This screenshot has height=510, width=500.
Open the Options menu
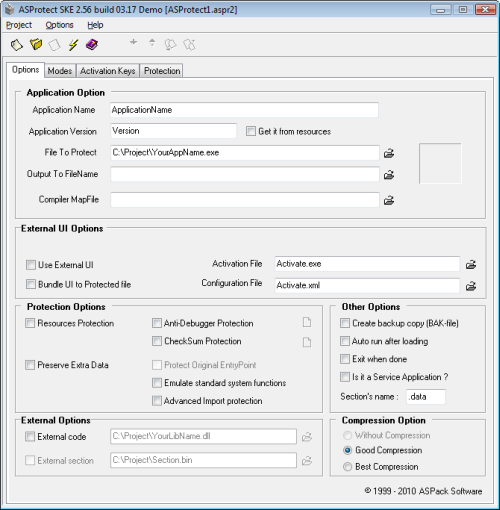[x=59, y=25]
